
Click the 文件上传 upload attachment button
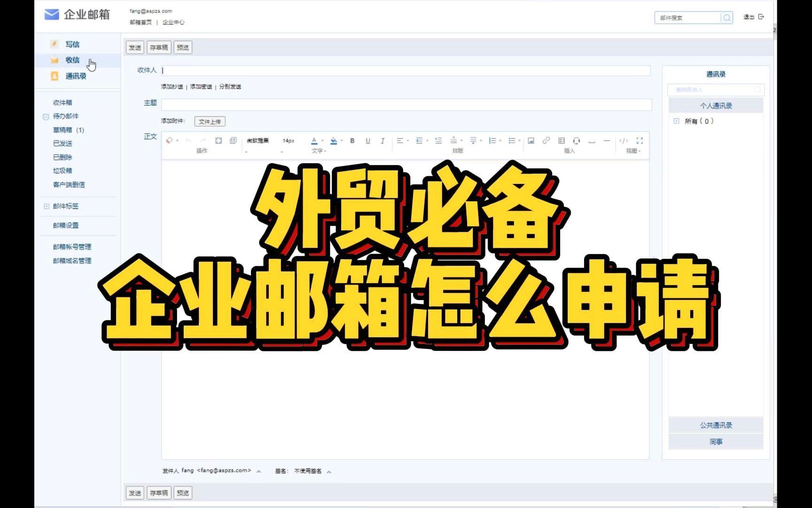click(210, 121)
